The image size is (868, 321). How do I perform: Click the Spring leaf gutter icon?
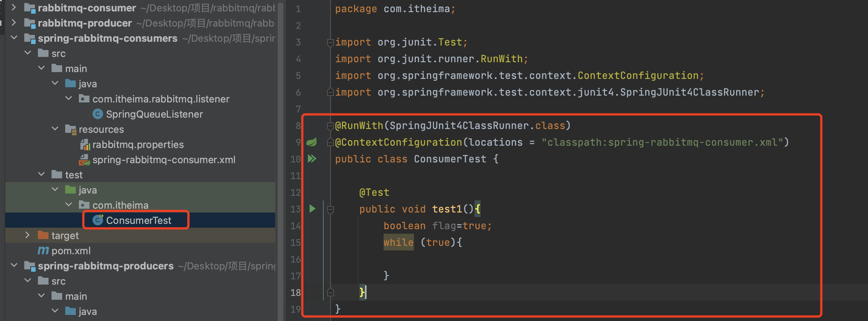pos(312,142)
